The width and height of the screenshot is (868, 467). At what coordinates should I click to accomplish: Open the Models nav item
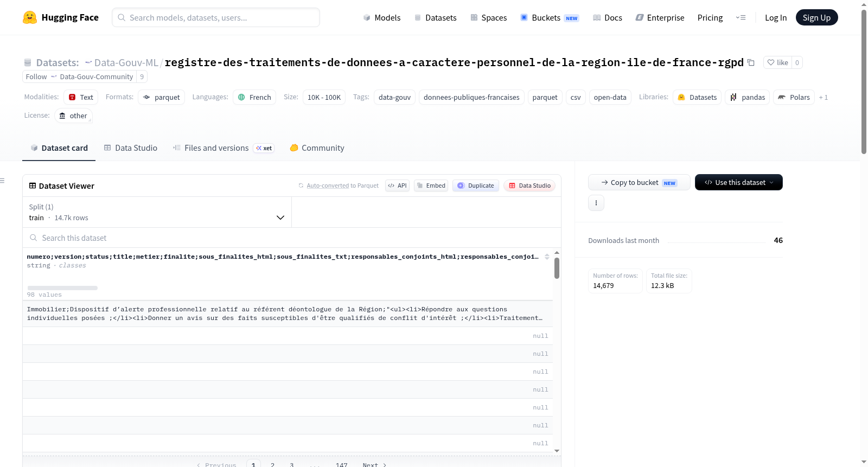[382, 17]
